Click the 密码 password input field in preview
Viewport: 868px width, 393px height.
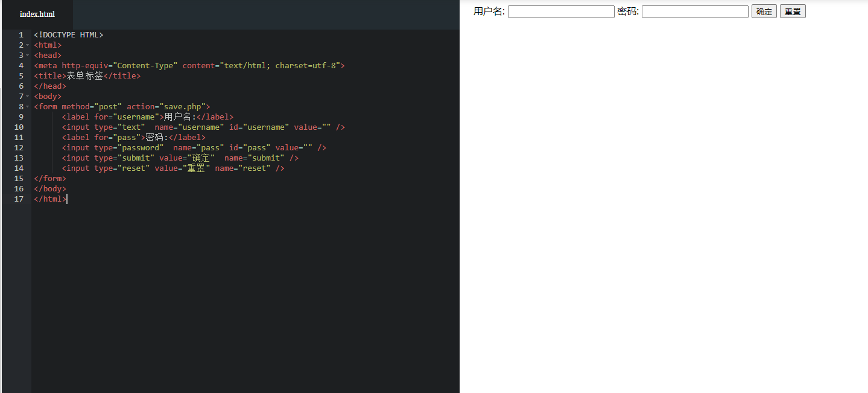[695, 11]
